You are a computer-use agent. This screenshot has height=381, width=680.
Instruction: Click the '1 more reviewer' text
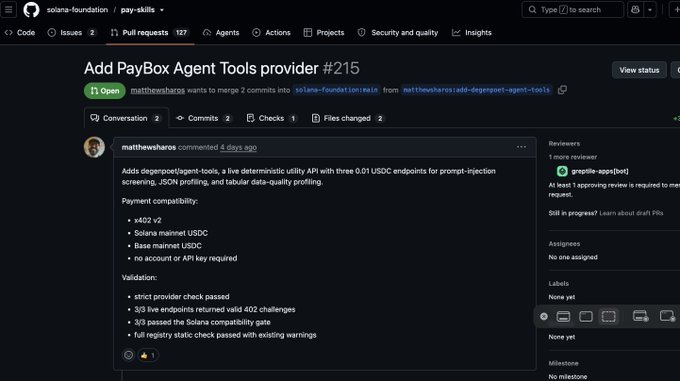point(572,157)
